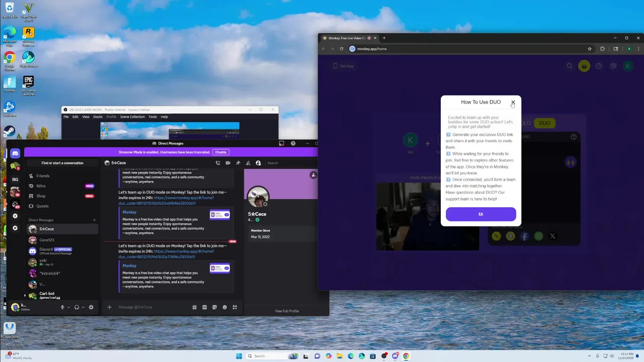Open the Edit menu in OBS

click(75, 117)
